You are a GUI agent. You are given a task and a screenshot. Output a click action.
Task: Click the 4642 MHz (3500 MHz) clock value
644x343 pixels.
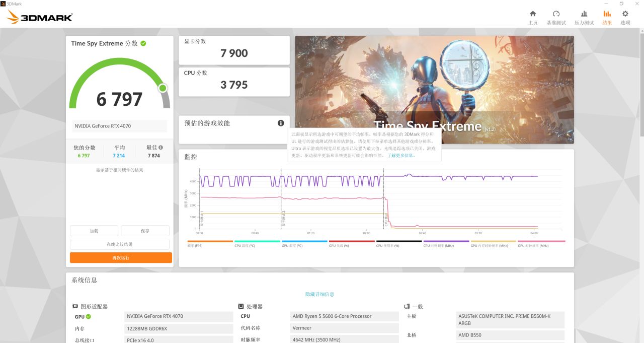click(x=345, y=340)
